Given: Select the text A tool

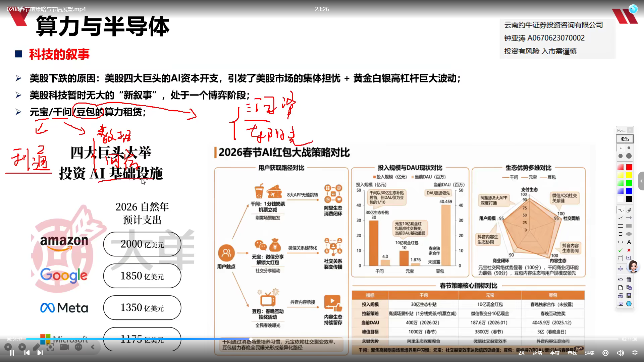Looking at the screenshot, I should point(629,242).
